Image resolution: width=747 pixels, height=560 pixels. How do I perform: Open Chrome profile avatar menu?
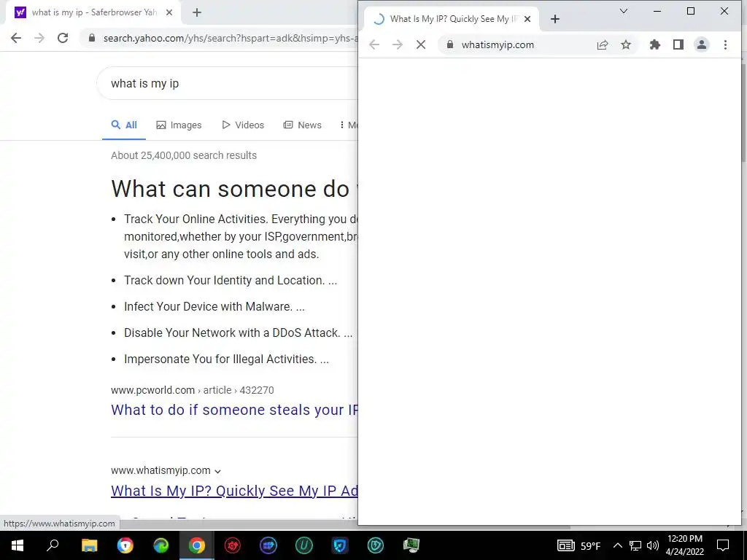click(702, 44)
